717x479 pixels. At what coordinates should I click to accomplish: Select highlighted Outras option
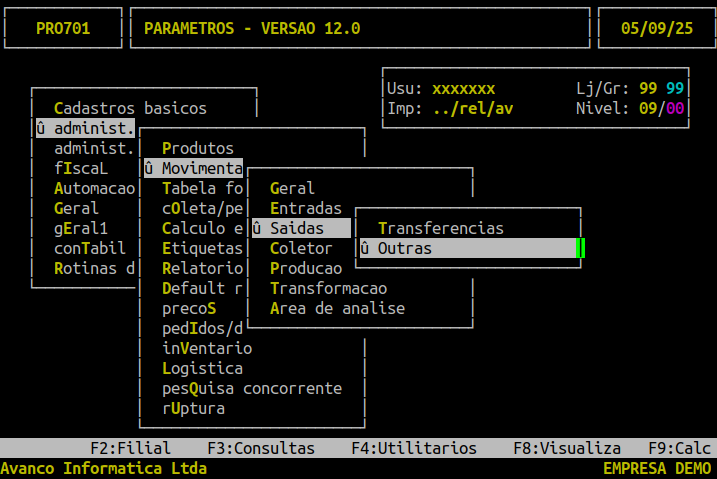[468, 248]
